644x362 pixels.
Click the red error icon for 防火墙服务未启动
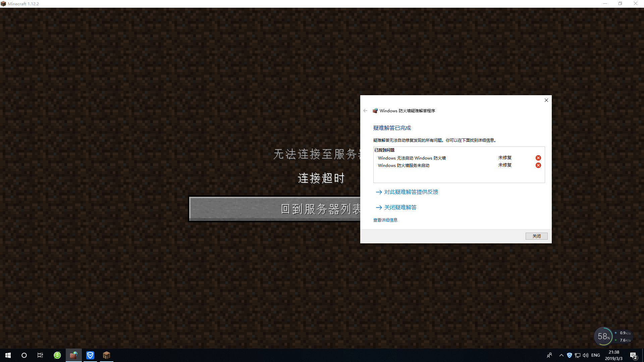click(x=538, y=165)
